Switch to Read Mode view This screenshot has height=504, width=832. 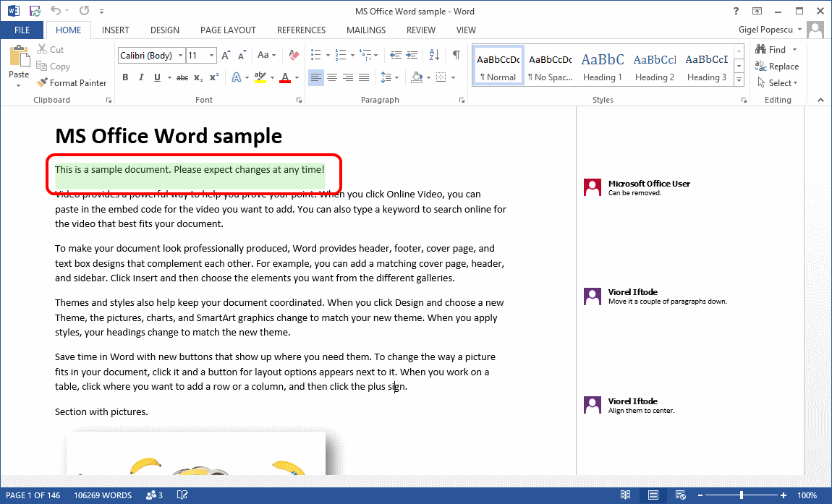pos(626,495)
